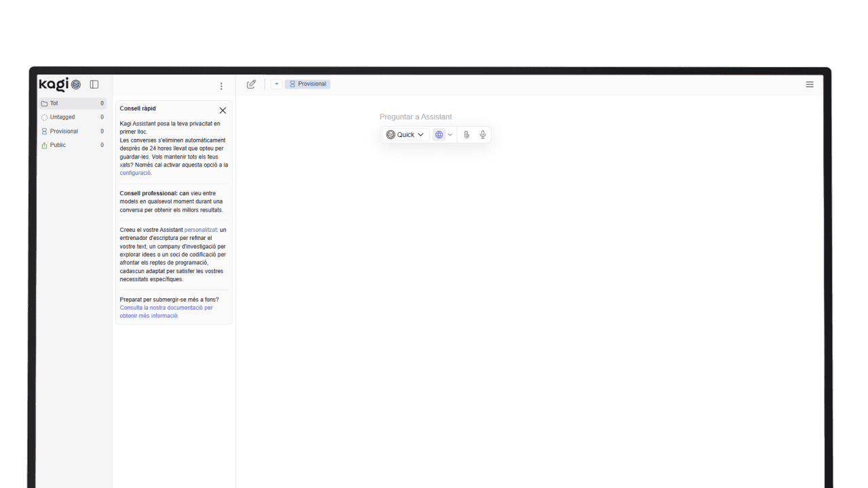Screen dimensions: 868x488
Task: Toggle web access globe icon
Action: (x=439, y=135)
